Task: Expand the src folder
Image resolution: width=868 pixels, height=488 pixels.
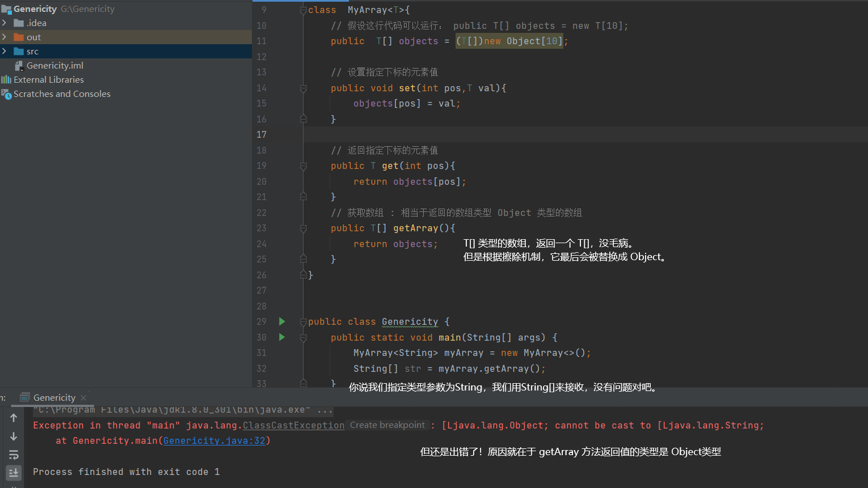Action: (x=4, y=51)
